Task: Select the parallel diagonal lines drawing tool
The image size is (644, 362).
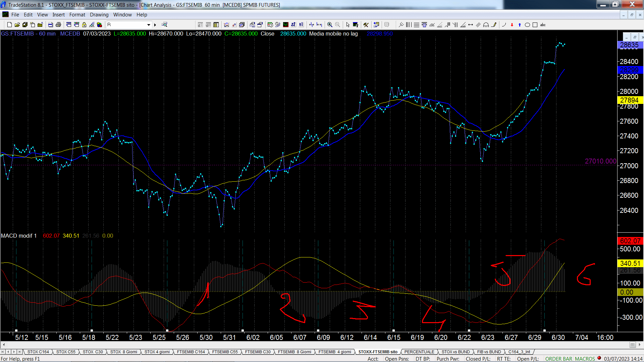Action: (x=478, y=25)
